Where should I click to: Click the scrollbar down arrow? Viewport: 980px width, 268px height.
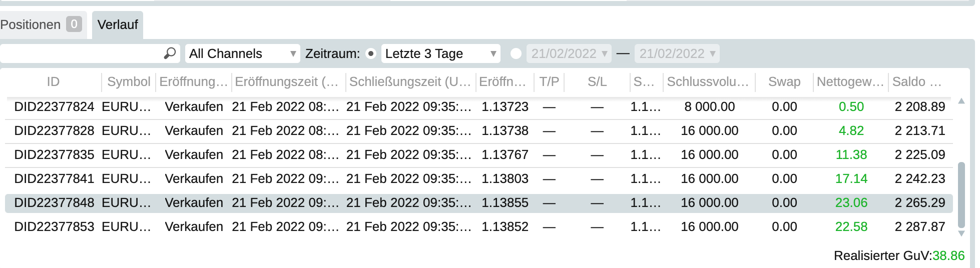click(x=961, y=233)
